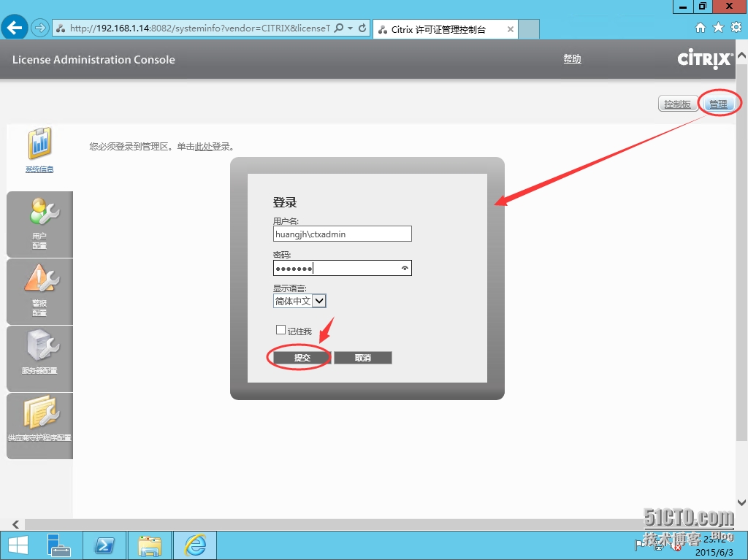
Task: Open File Explorer from taskbar
Action: pos(150,545)
